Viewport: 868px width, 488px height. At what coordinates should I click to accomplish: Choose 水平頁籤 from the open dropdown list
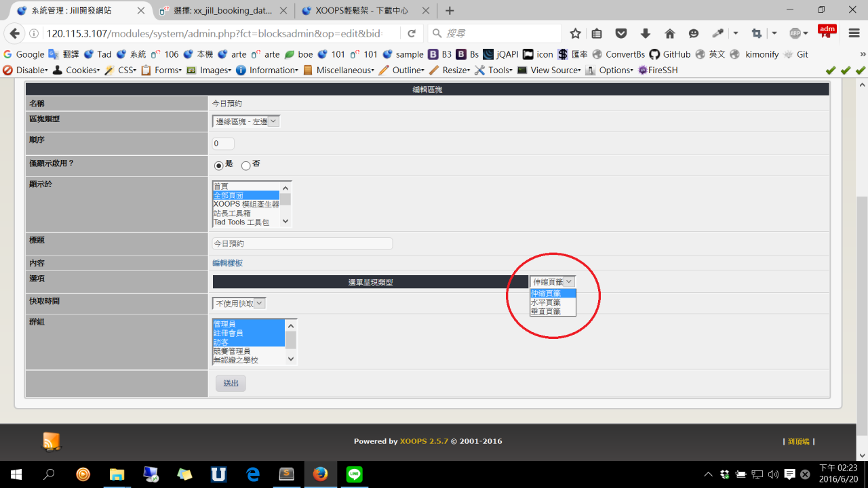point(546,302)
